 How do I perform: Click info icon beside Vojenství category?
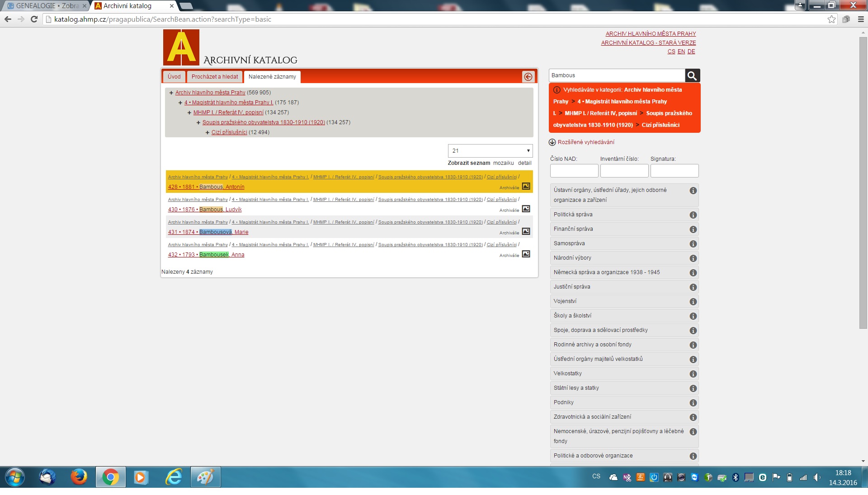click(693, 302)
